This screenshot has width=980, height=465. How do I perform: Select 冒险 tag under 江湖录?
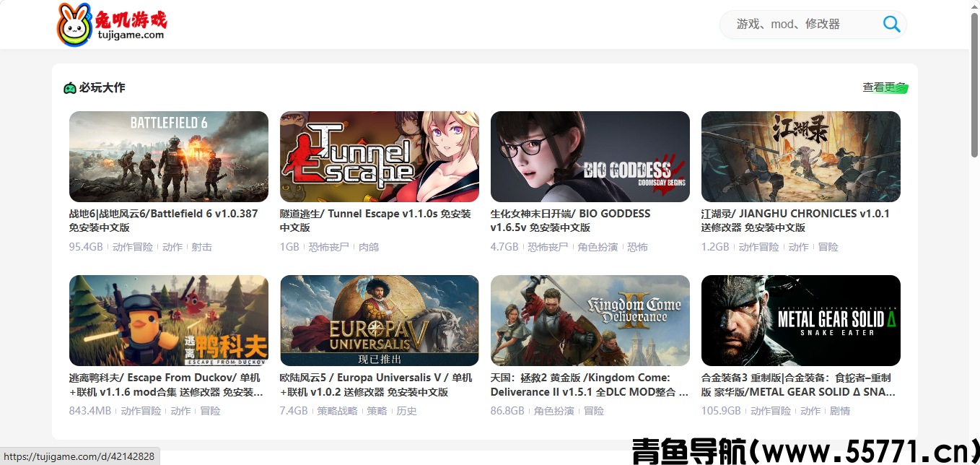(828, 247)
